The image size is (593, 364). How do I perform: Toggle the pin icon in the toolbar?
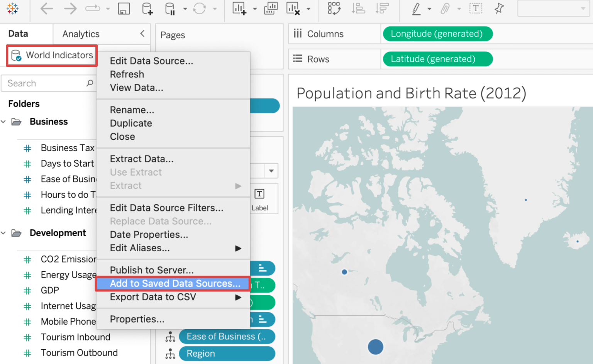499,8
